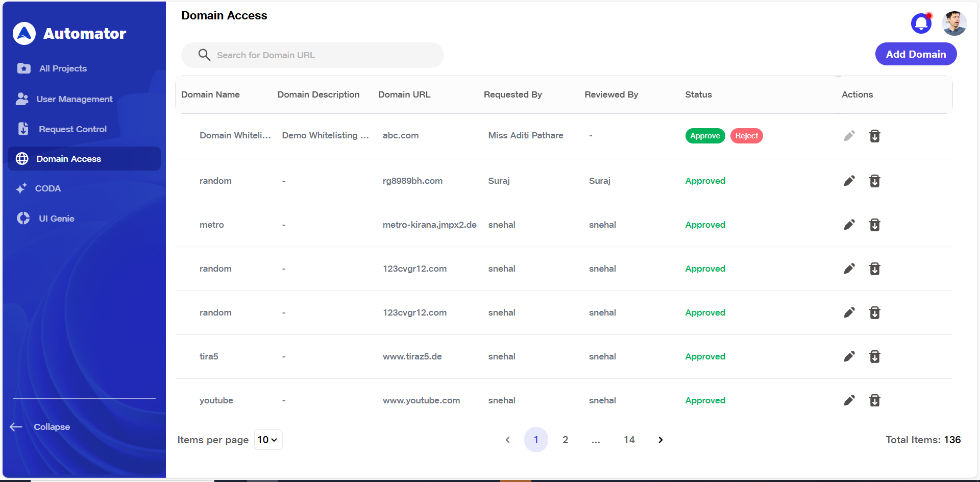
Task: Open the CODA menu item
Action: click(47, 188)
